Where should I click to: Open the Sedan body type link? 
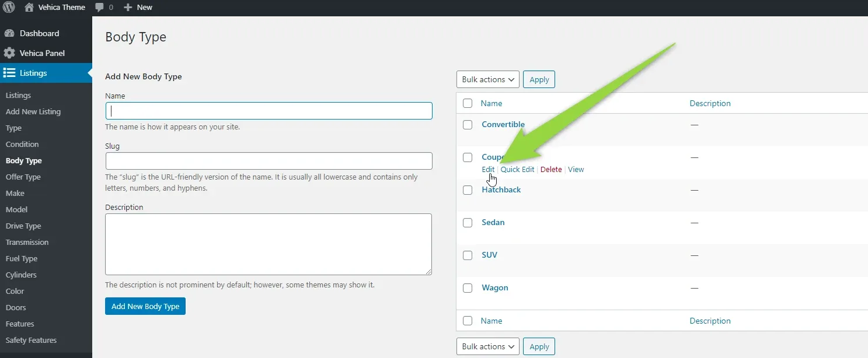[493, 222]
